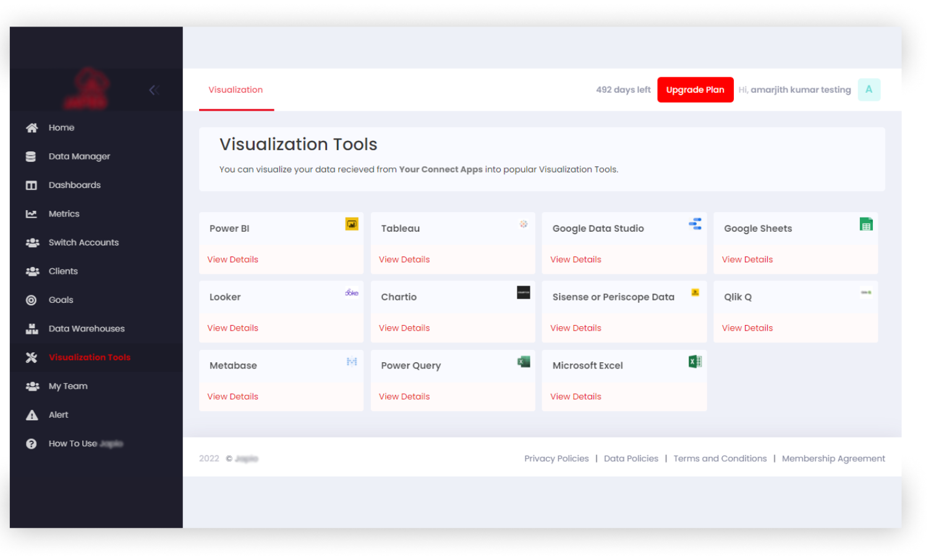Click the How To Use question icon
This screenshot has width=931, height=560.
click(x=31, y=444)
